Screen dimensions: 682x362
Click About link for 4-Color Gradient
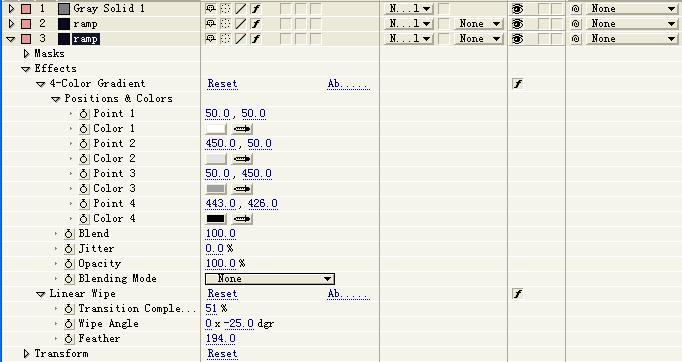[x=348, y=84]
